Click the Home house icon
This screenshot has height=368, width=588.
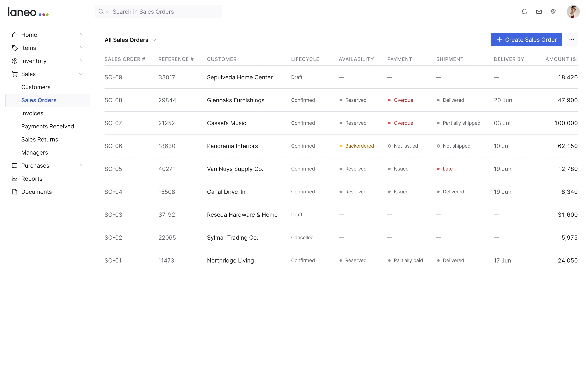(x=15, y=35)
